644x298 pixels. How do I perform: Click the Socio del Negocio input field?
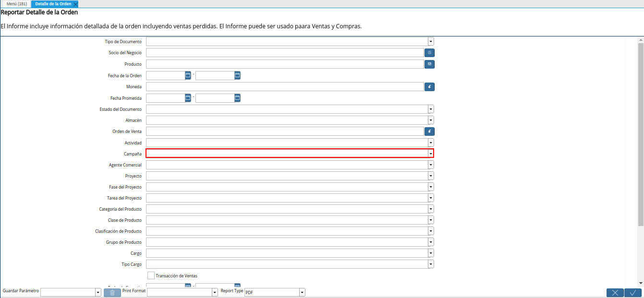[x=285, y=53]
